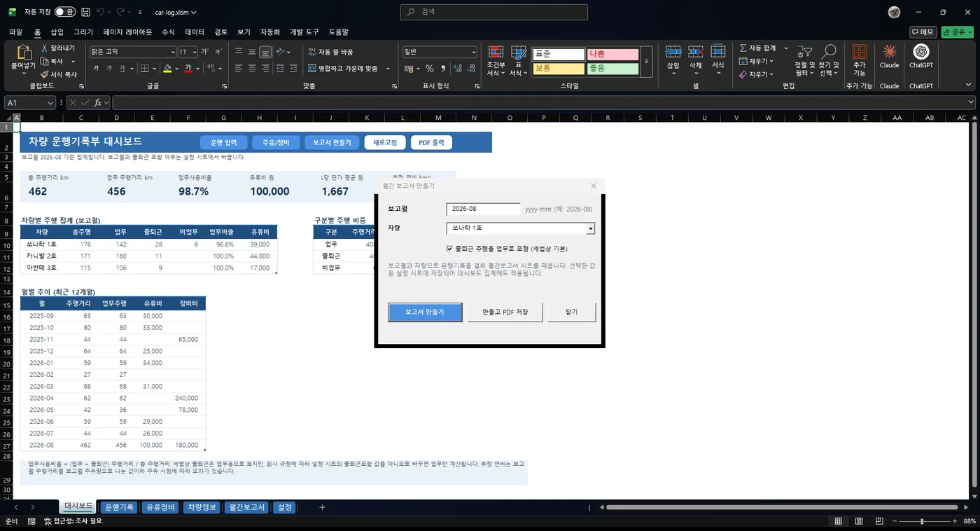This screenshot has height=531, width=980.
Task: Toggle the italic 가 font style button
Action: [110, 69]
